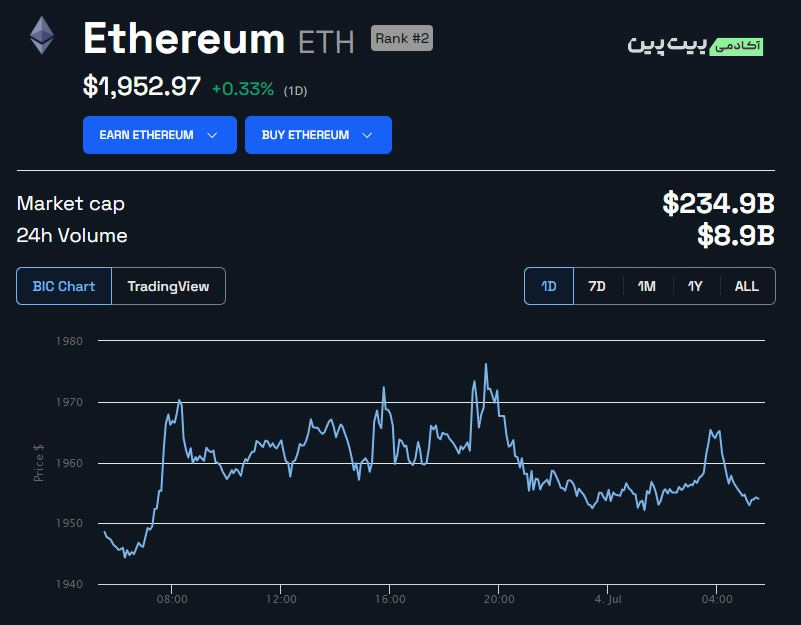Click the 4. Jul axis marker
This screenshot has height=625, width=801.
(608, 599)
